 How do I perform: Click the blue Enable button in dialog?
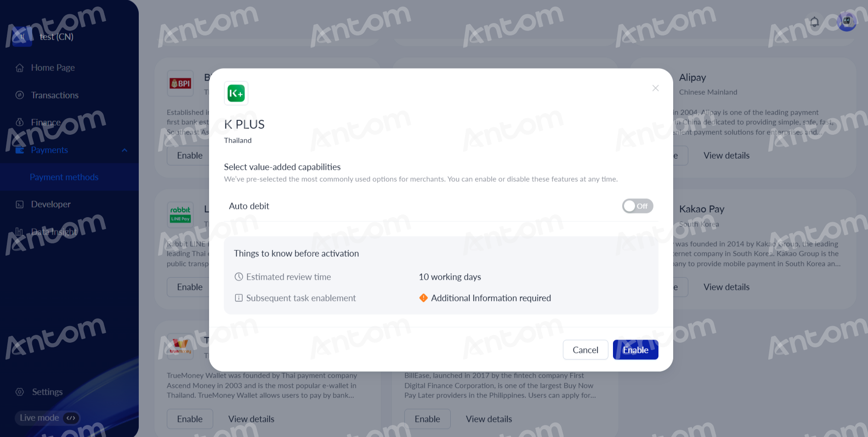[635, 350]
